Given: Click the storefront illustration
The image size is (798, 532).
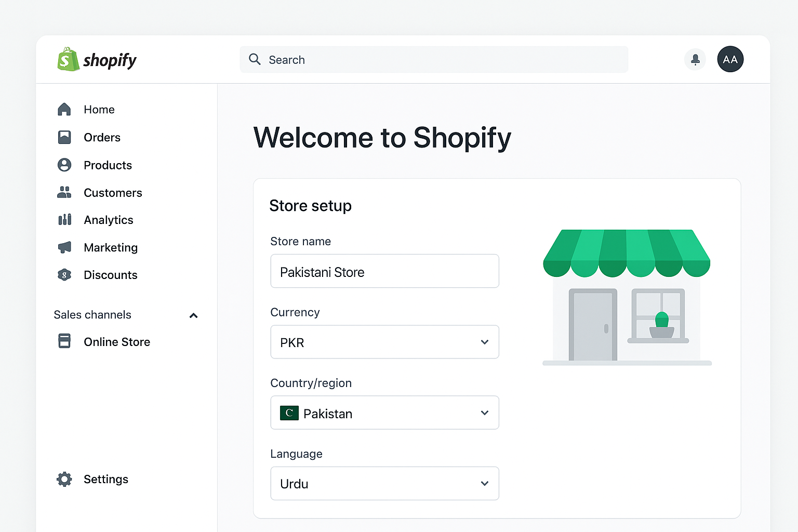Looking at the screenshot, I should [x=627, y=298].
